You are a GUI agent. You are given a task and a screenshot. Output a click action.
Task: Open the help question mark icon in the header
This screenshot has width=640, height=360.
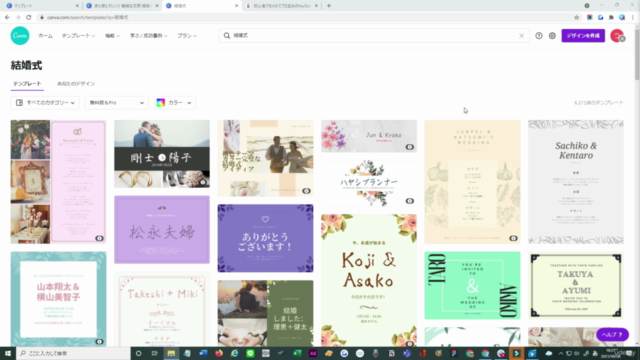point(539,36)
